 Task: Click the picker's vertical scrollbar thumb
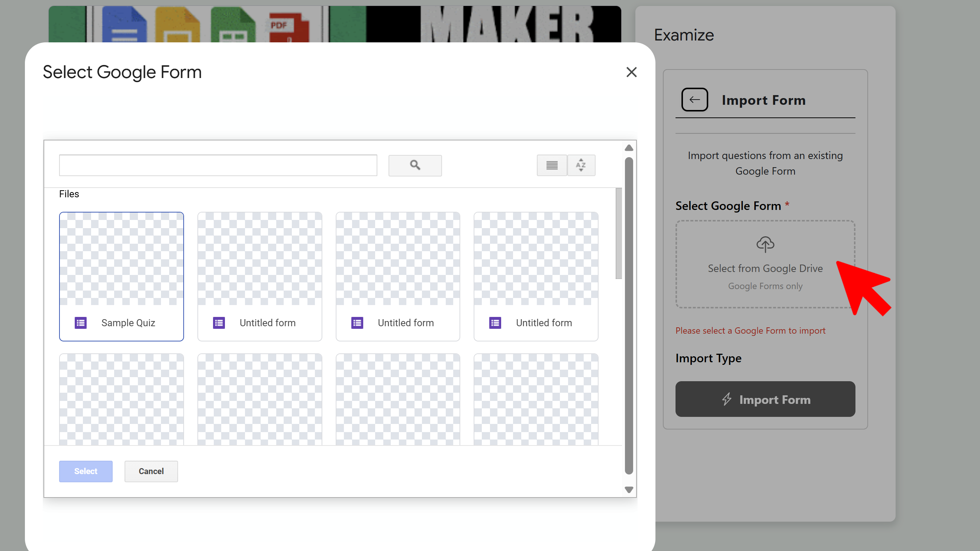[x=628, y=315]
